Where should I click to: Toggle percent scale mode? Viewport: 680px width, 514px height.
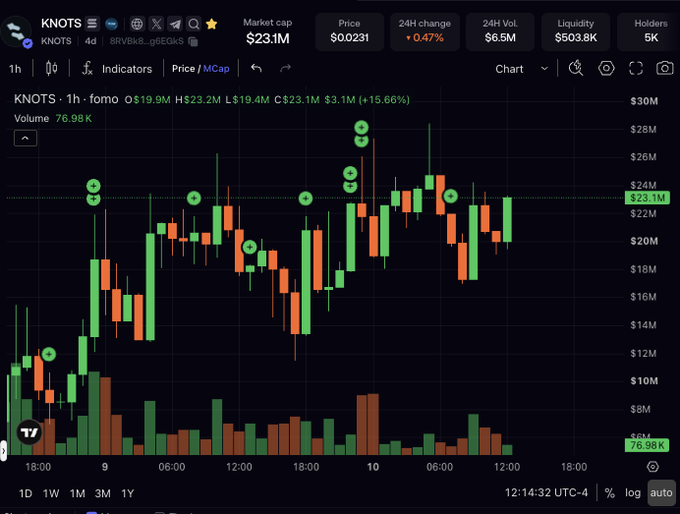(610, 493)
